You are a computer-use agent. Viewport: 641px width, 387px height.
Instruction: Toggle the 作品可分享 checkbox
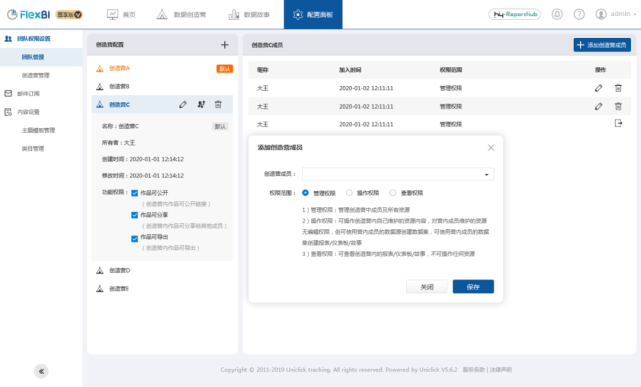134,215
